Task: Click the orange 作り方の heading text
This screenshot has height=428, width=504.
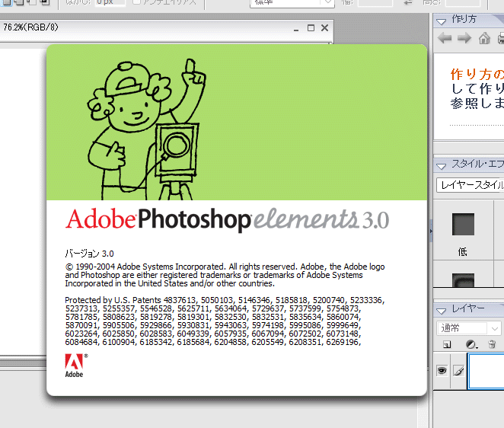Action: click(477, 75)
